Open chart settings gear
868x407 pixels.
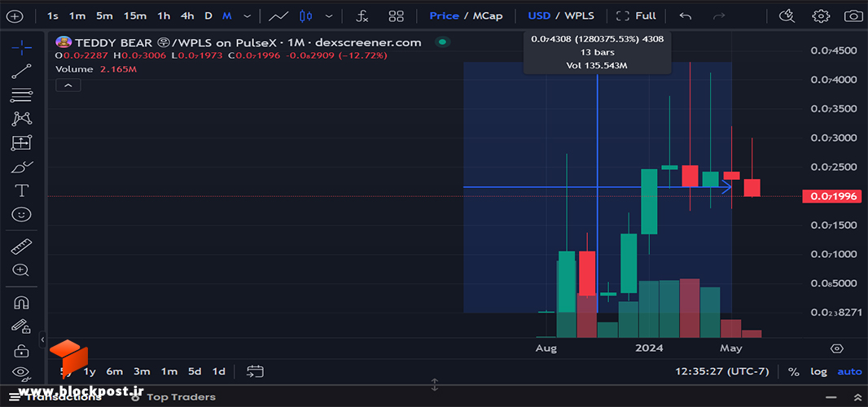(821, 16)
